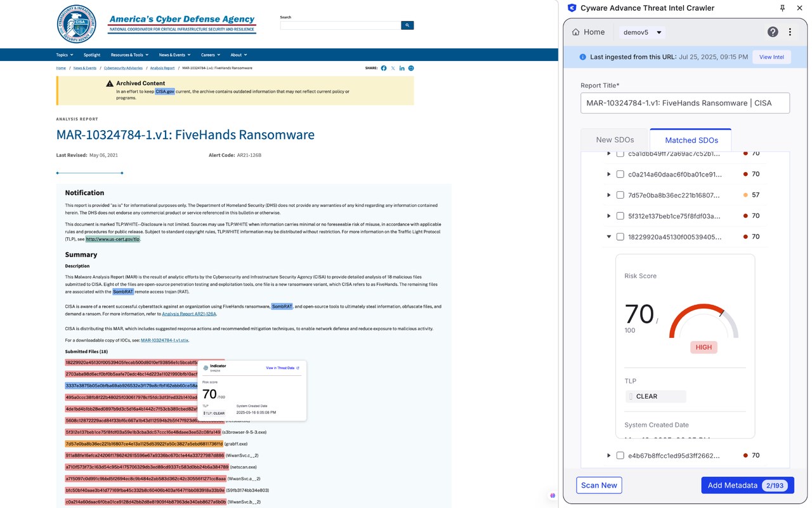
Task: Tick the checkbox for 18229920a45130f00539405
Action: coord(620,237)
